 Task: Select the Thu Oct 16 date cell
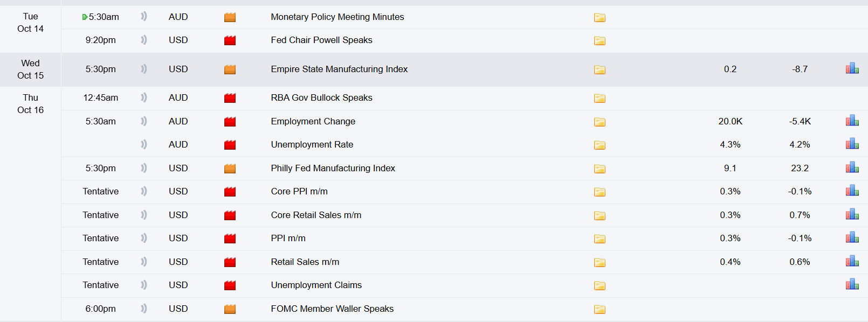[x=30, y=103]
